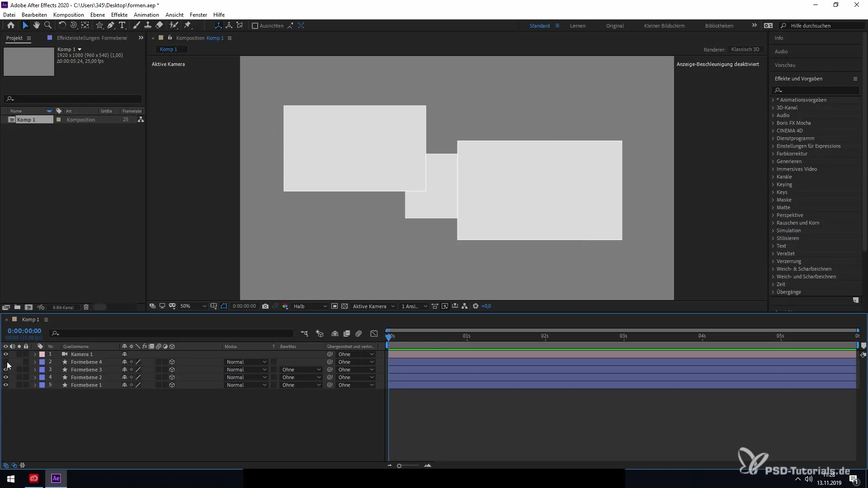Toggle the shy layers hide switch
The height and width of the screenshot is (488, 868).
[x=335, y=334]
